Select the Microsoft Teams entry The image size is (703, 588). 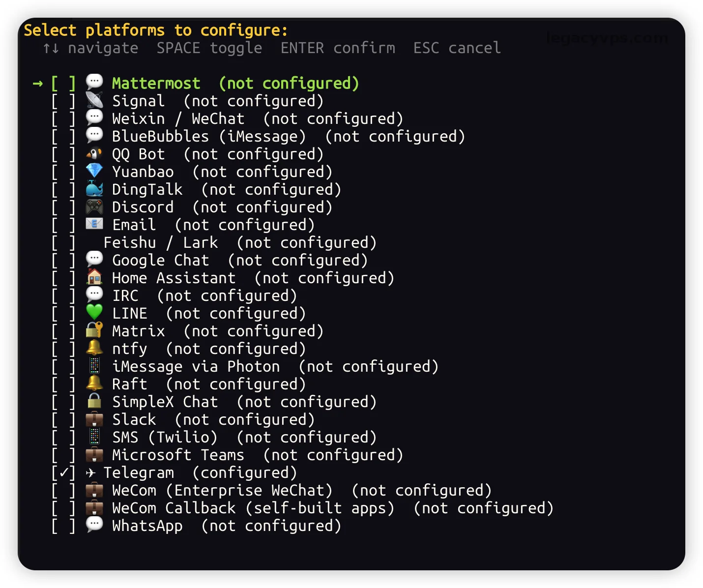227,455
